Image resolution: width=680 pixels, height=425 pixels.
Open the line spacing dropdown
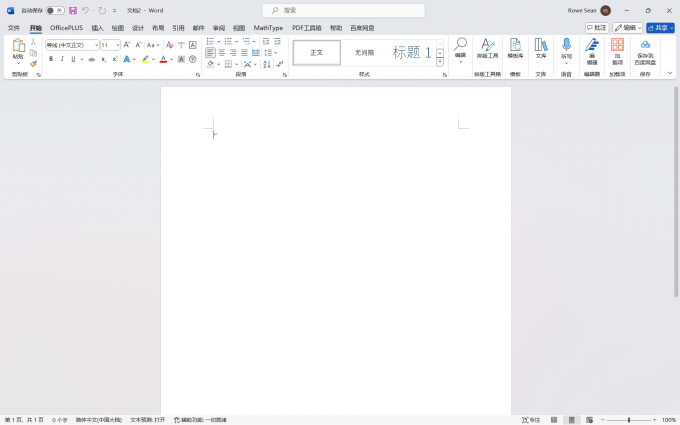pyautogui.click(x=271, y=52)
